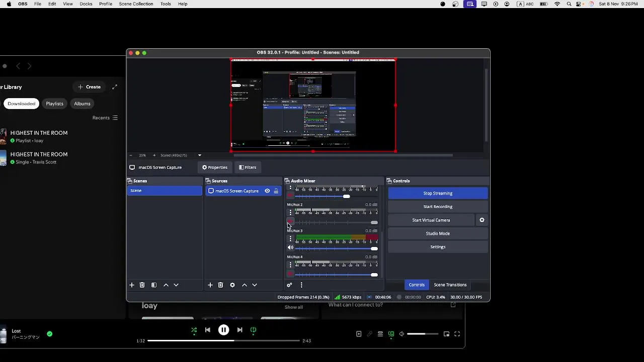Screen dimensions: 644x362
Task: Open the Docks menu
Action: [x=86, y=4]
